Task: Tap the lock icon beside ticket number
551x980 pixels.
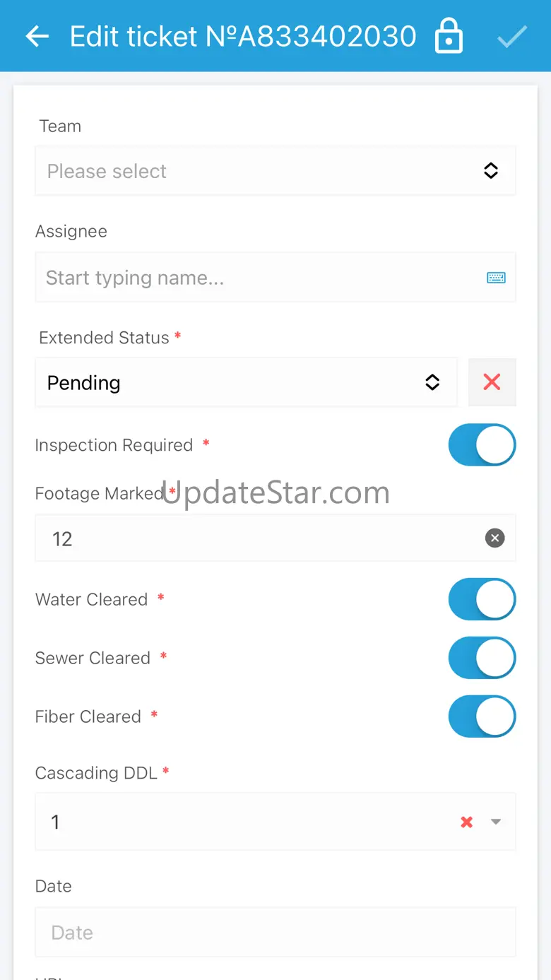Action: click(449, 37)
